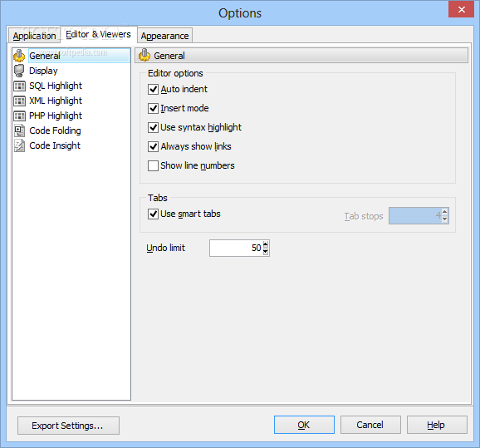Decrease Tab stops with down arrow
Viewport: 480px width, 448px height.
click(445, 219)
